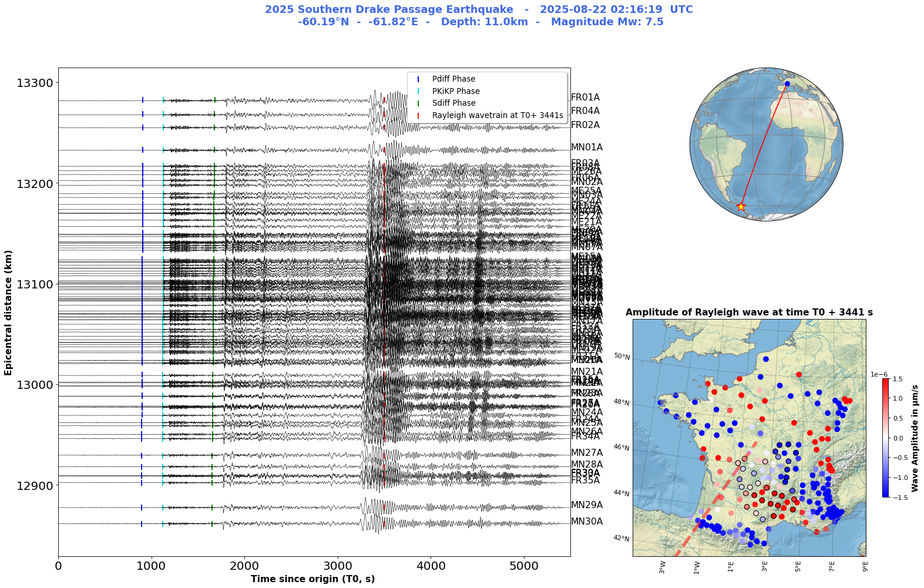Click the yellow star epicenter on the globe
The height and width of the screenshot is (588, 924).
tap(741, 206)
